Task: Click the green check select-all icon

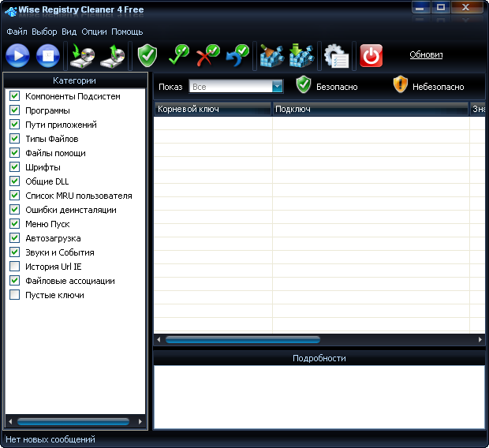Action: (x=179, y=55)
